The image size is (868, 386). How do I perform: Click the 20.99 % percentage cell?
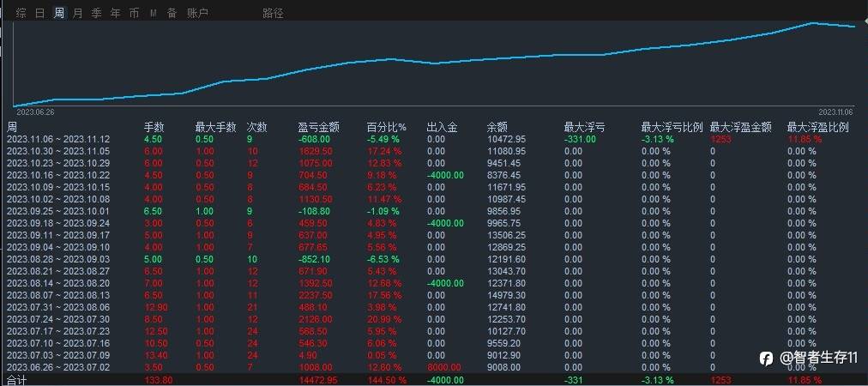385,319
